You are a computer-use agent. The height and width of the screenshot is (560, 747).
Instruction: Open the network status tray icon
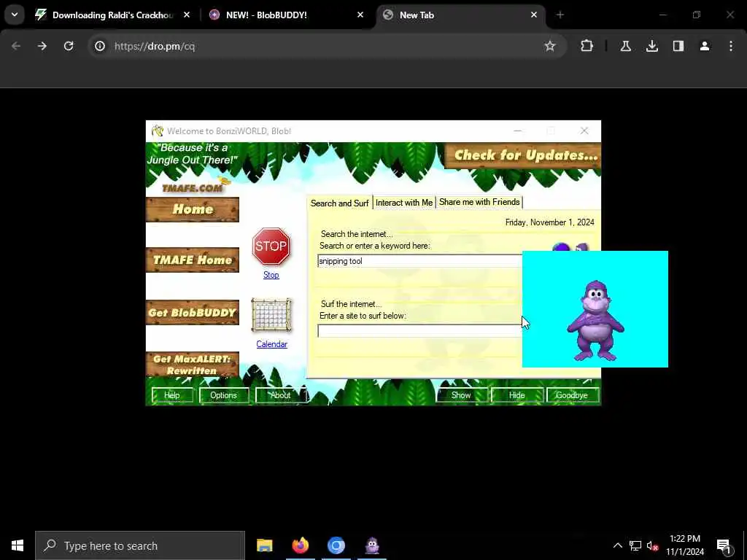[635, 545]
